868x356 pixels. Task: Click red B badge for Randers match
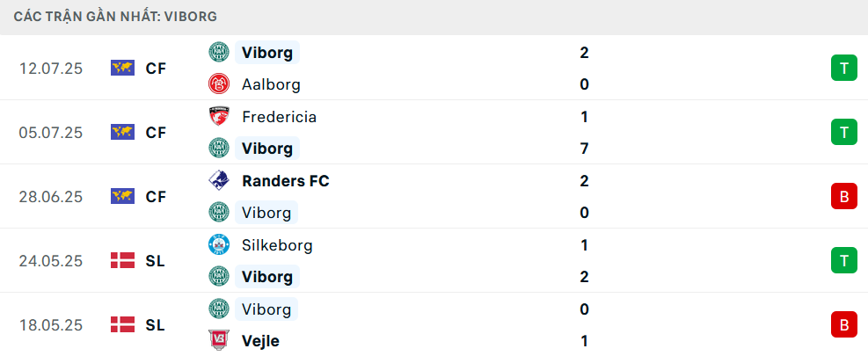pyautogui.click(x=843, y=197)
